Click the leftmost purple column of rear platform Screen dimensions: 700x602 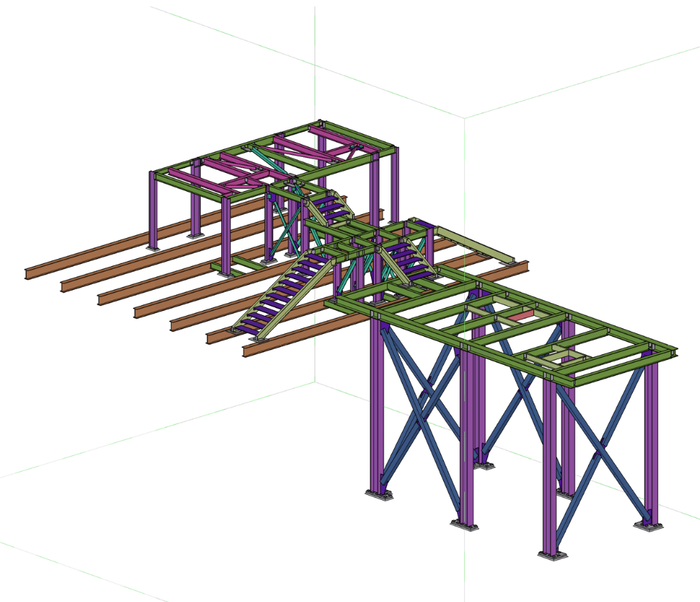[153, 210]
